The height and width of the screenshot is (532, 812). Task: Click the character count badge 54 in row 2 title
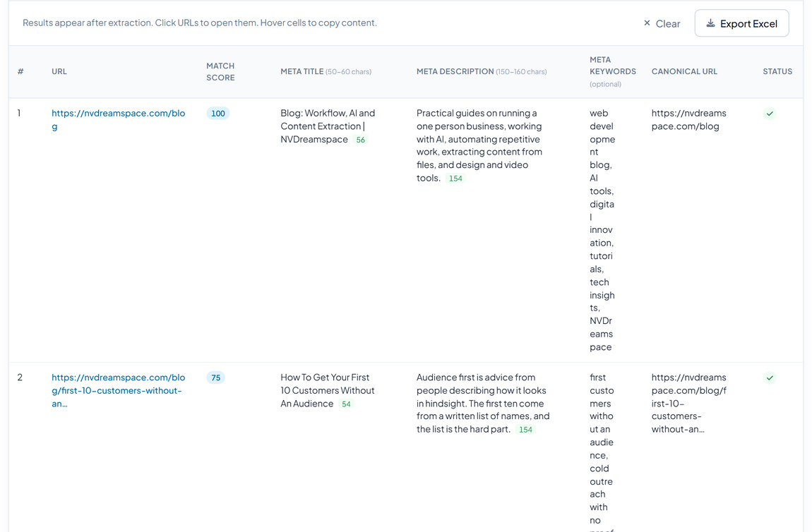[x=346, y=404]
